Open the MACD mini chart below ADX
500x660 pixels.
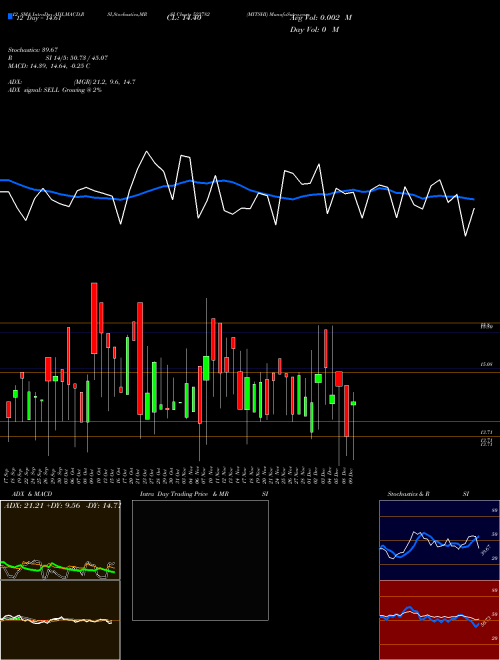click(x=60, y=620)
